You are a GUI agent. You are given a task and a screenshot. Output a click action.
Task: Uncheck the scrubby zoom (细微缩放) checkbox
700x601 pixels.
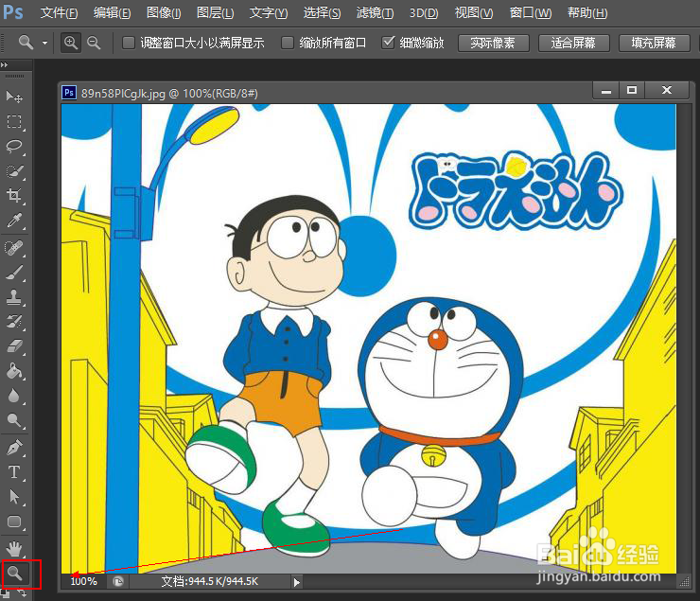[x=389, y=43]
